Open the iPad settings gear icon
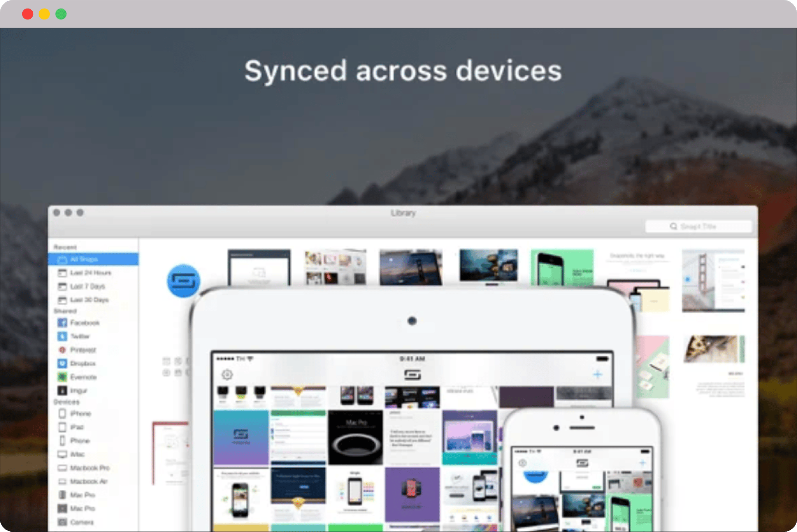The height and width of the screenshot is (532, 797). (227, 375)
